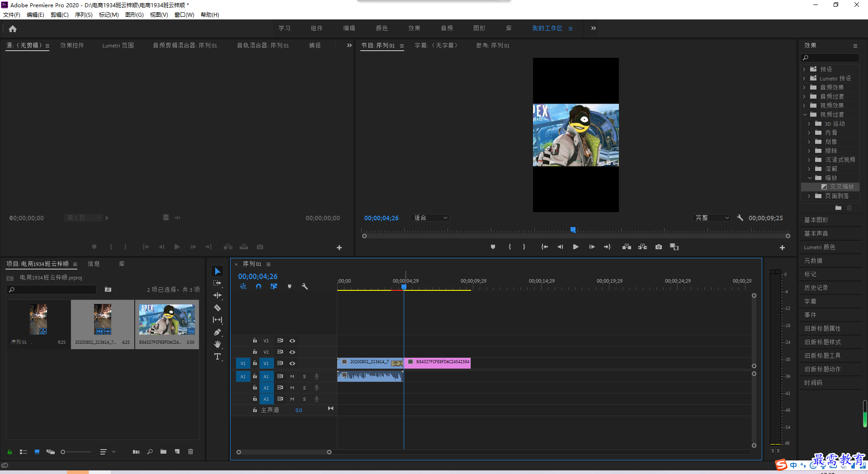This screenshot has width=868, height=474.
Task: Solo audio track A2
Action: pos(304,388)
